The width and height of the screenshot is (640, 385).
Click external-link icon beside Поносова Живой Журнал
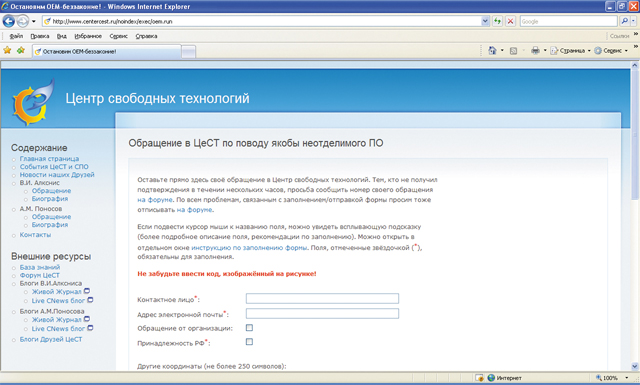point(87,319)
